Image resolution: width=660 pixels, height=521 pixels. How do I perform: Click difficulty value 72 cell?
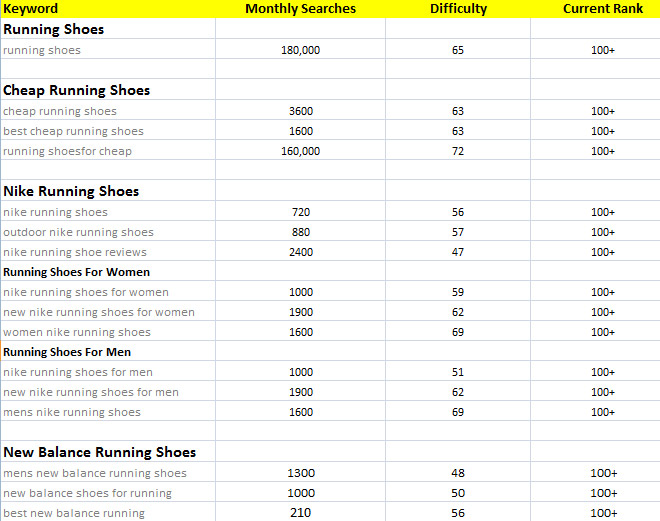[x=458, y=151]
